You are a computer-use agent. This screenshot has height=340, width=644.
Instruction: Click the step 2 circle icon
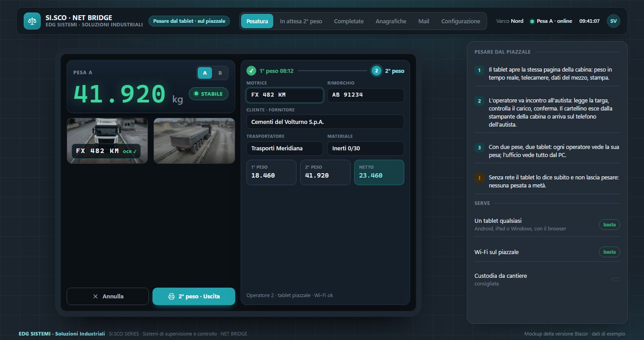pyautogui.click(x=377, y=71)
